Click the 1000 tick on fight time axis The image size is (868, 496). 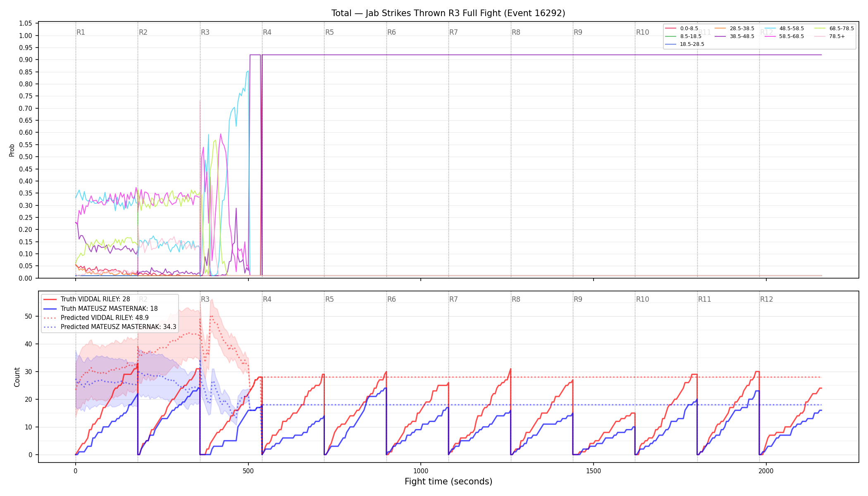click(421, 471)
